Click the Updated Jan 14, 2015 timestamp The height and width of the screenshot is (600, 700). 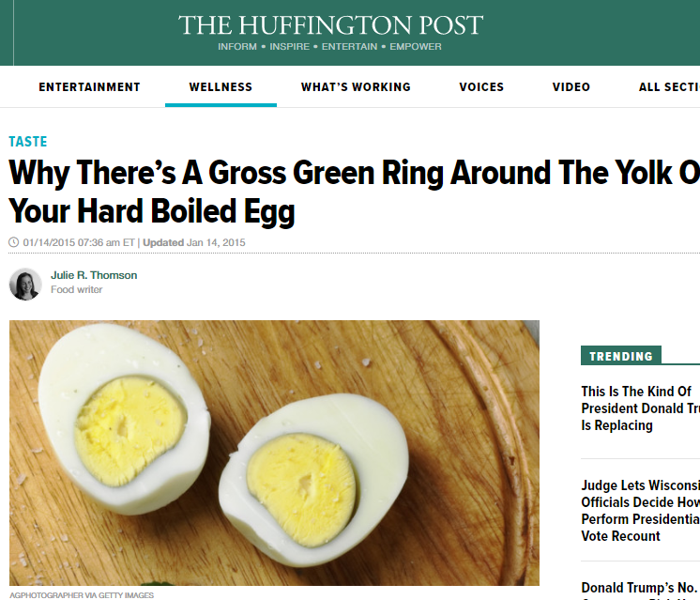(194, 242)
